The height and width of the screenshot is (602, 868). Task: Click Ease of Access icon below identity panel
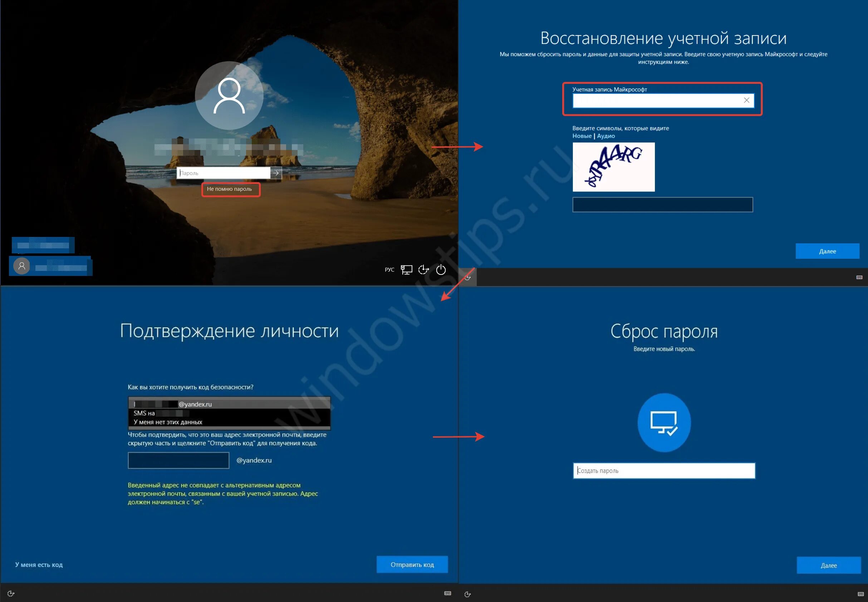coord(11,594)
